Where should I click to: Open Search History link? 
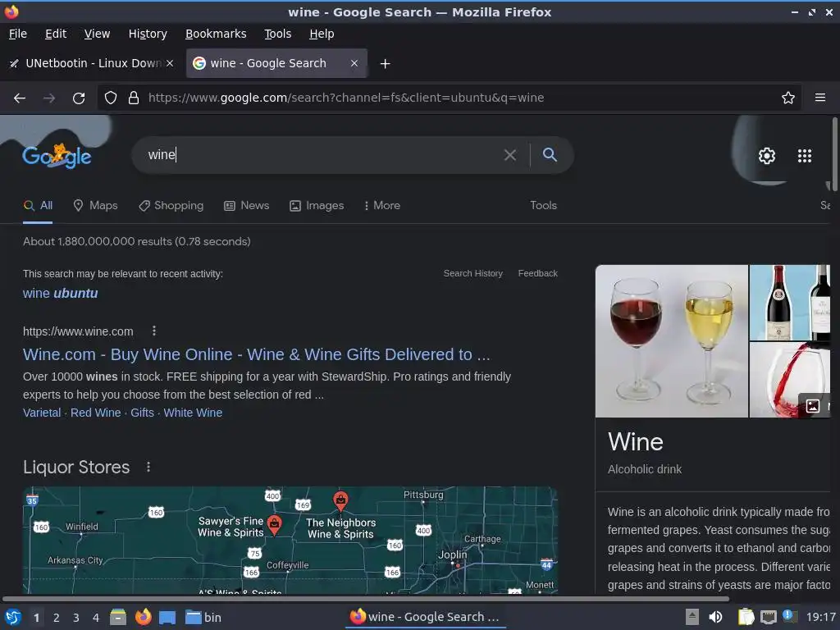point(473,274)
